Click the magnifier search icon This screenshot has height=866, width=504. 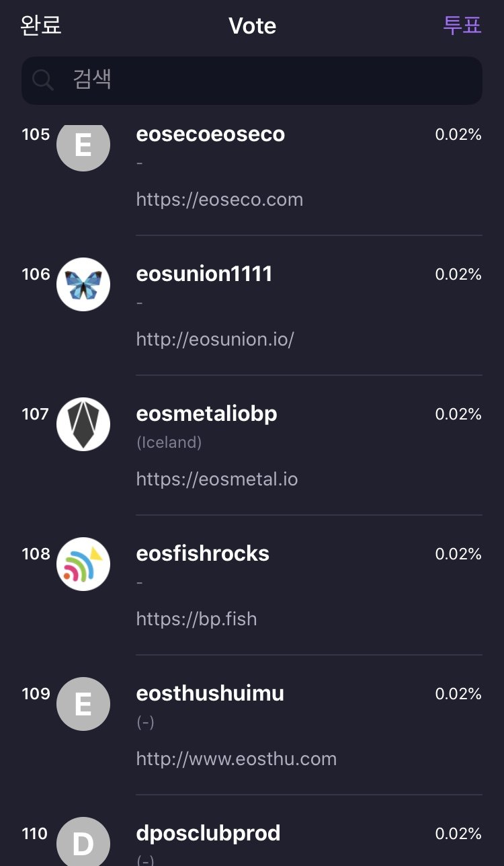[43, 81]
